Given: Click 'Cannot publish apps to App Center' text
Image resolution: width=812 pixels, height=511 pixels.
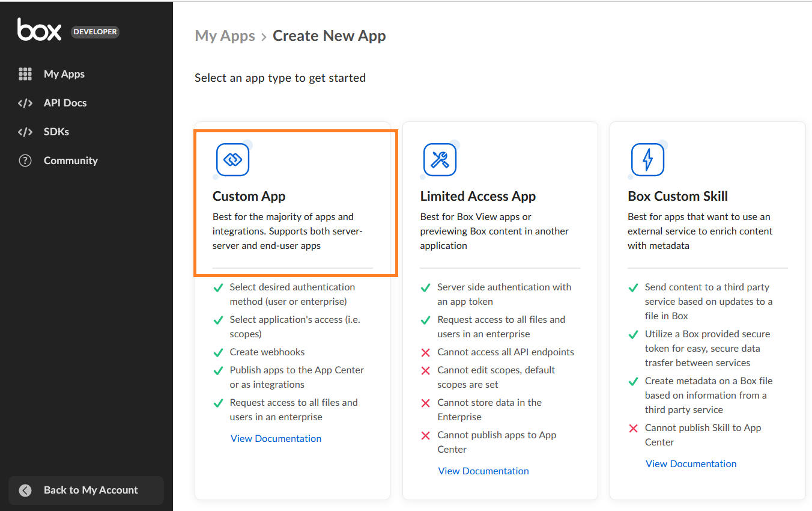Looking at the screenshot, I should pos(497,442).
